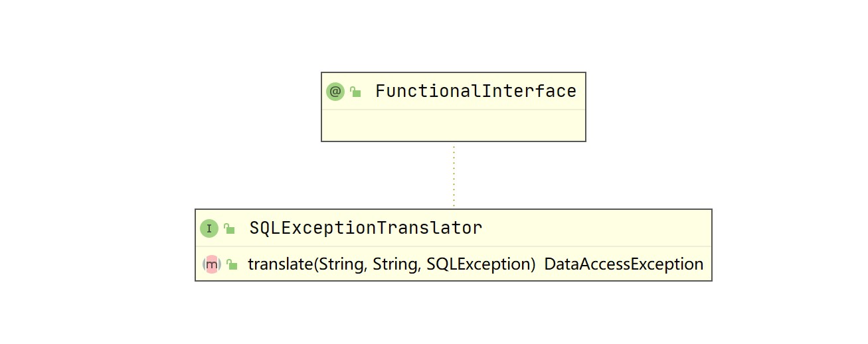Click the @ annotation icon on FunctionalInterface
The height and width of the screenshot is (344, 868).
click(335, 92)
